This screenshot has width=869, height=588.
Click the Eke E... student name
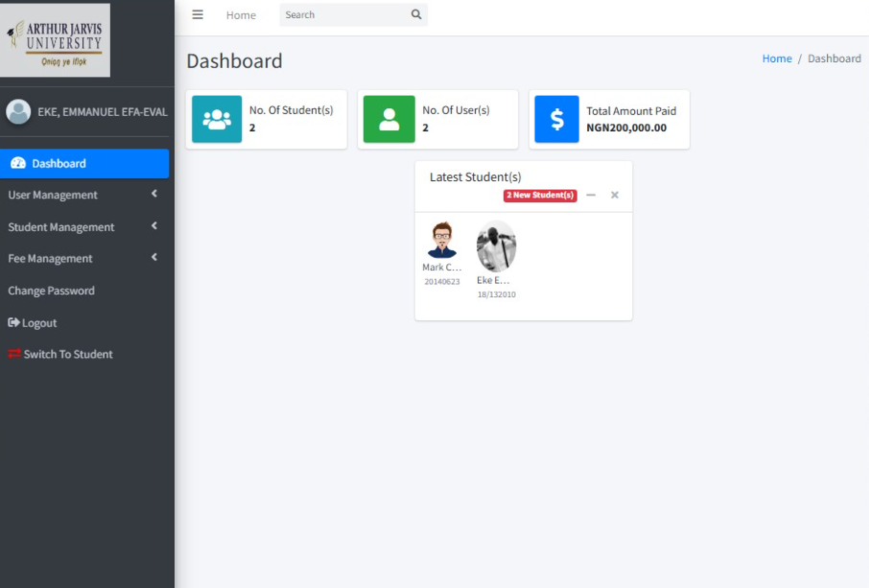(x=493, y=280)
